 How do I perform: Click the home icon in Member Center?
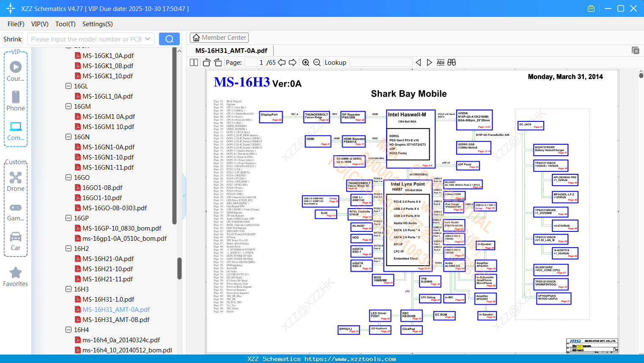click(x=196, y=38)
